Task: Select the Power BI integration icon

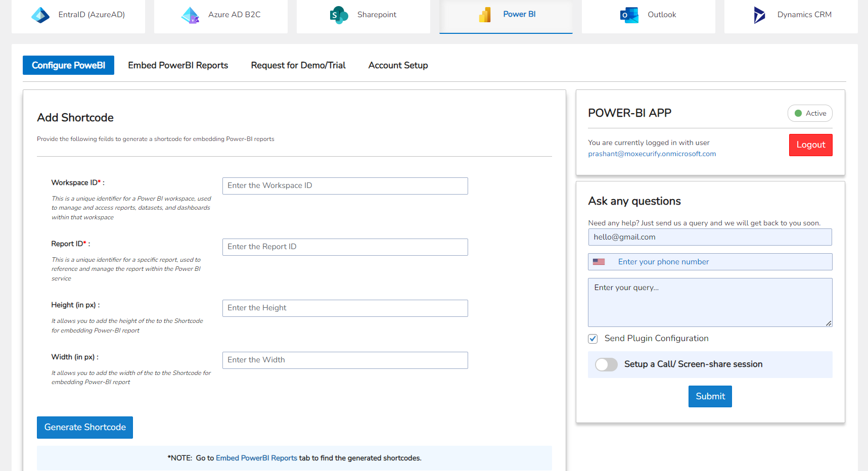Action: click(x=505, y=14)
